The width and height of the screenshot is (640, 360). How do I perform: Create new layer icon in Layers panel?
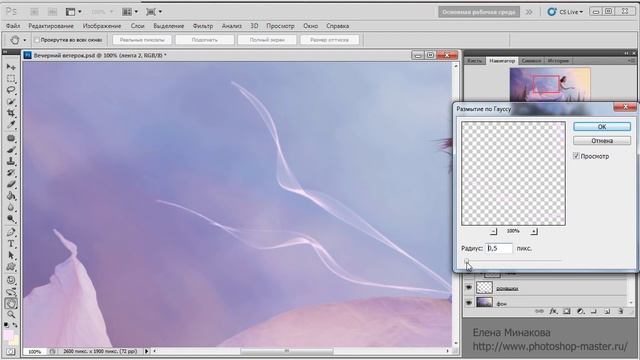click(x=607, y=311)
